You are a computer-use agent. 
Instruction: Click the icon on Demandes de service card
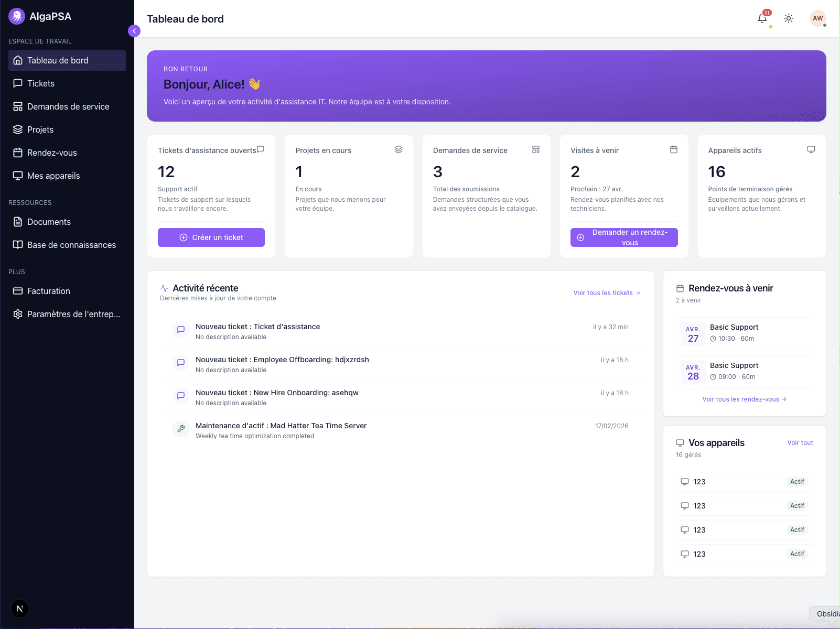coord(536,149)
